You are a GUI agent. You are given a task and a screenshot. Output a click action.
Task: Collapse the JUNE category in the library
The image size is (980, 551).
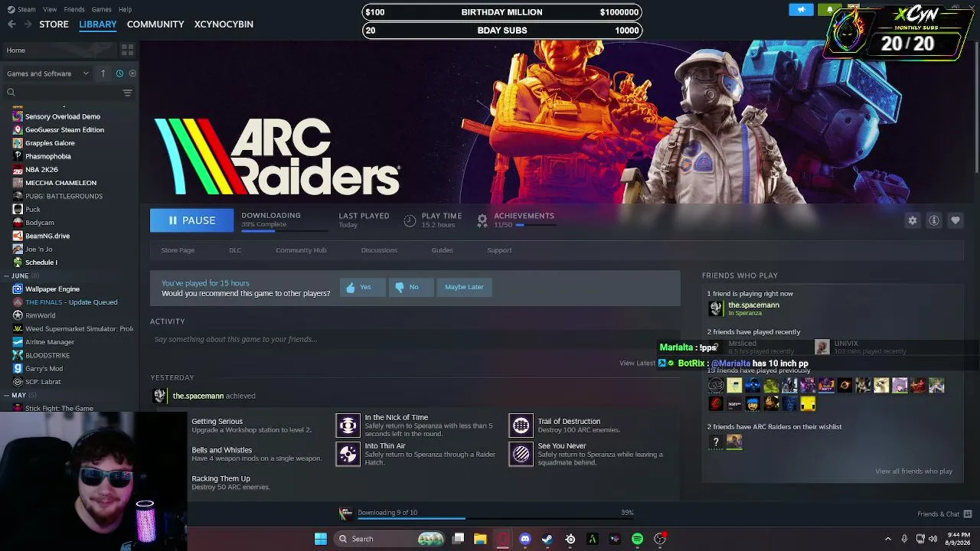(x=6, y=275)
